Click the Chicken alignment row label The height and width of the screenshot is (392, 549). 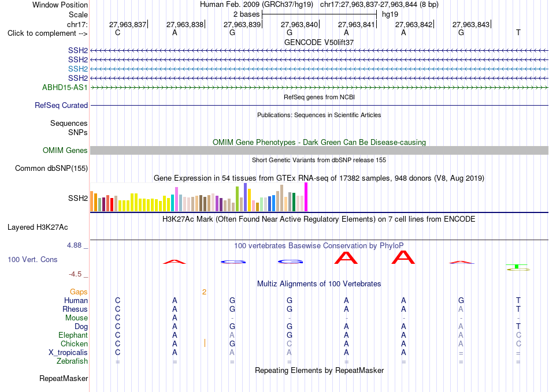pos(74,344)
